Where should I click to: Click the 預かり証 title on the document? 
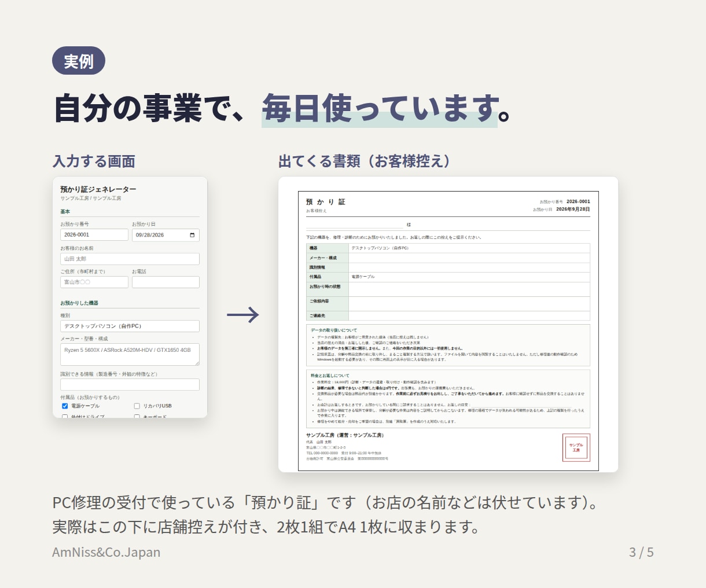[x=326, y=202]
